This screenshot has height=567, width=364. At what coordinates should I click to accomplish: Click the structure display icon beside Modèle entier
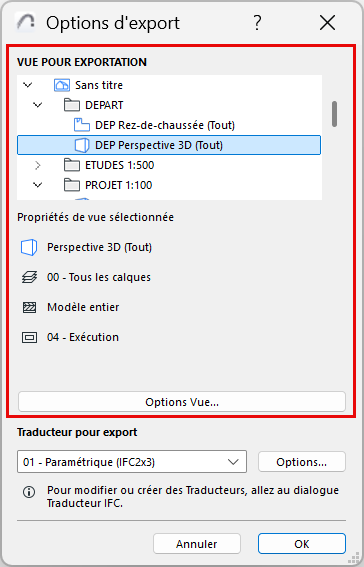pyautogui.click(x=29, y=307)
